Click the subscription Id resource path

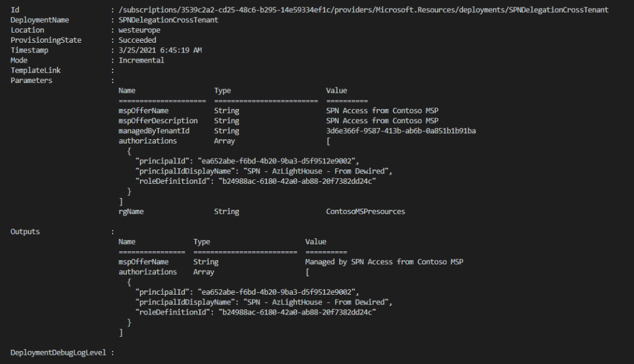pos(363,10)
